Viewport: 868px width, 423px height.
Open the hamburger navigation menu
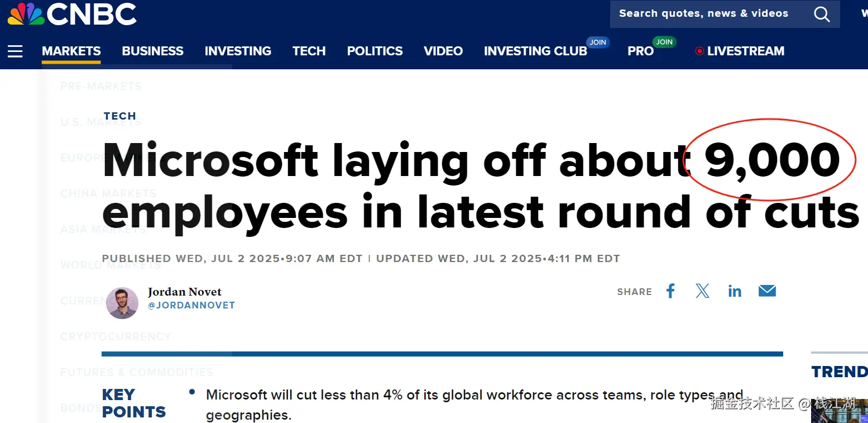15,51
